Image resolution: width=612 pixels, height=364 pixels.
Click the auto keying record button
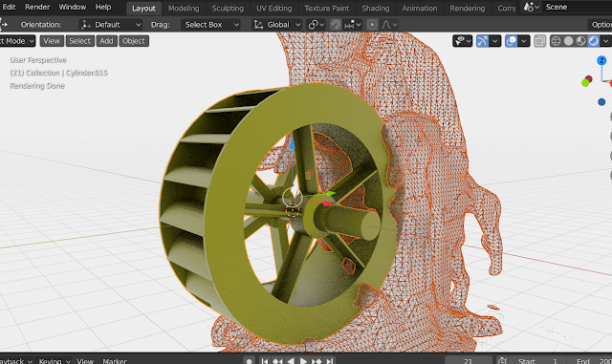(x=249, y=361)
